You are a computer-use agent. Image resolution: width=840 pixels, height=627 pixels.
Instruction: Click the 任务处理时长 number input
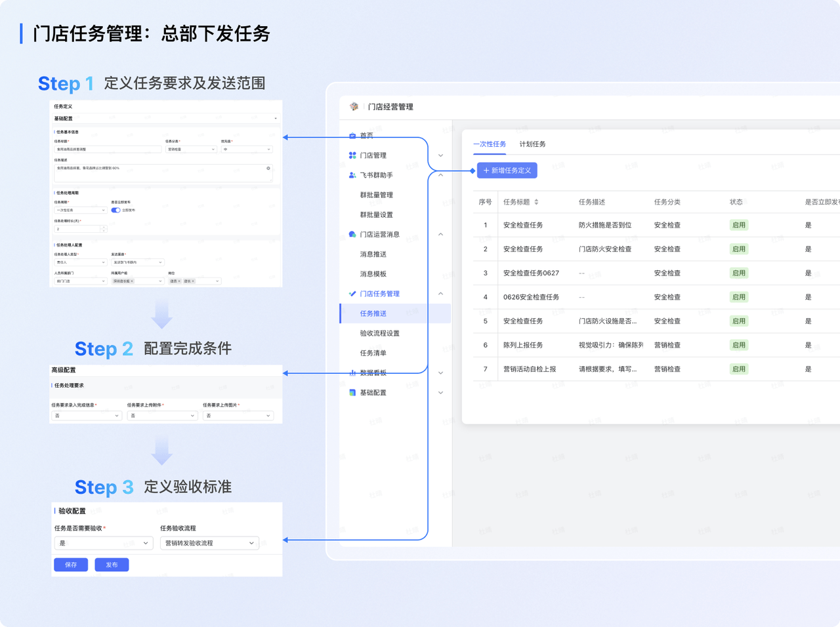pos(77,229)
